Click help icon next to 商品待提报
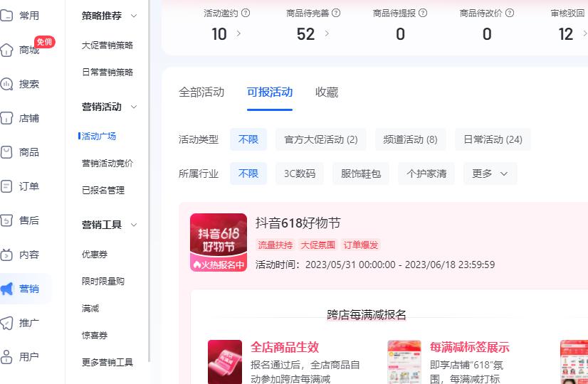This screenshot has width=588, height=384. point(423,13)
